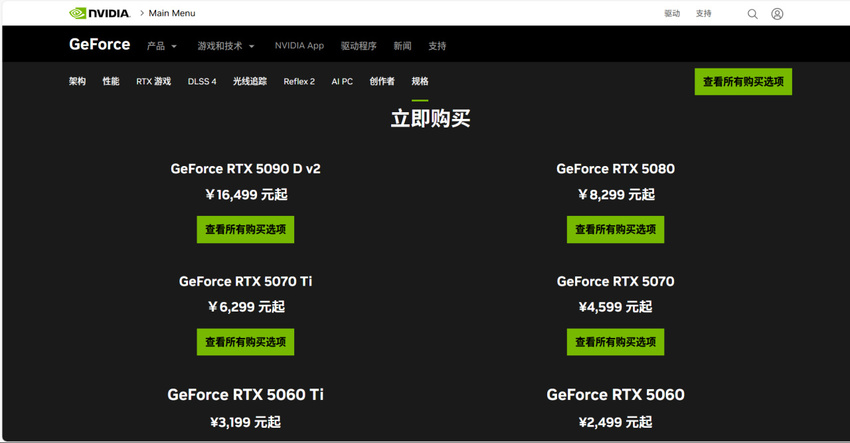Open the search magnifier icon

tap(752, 14)
